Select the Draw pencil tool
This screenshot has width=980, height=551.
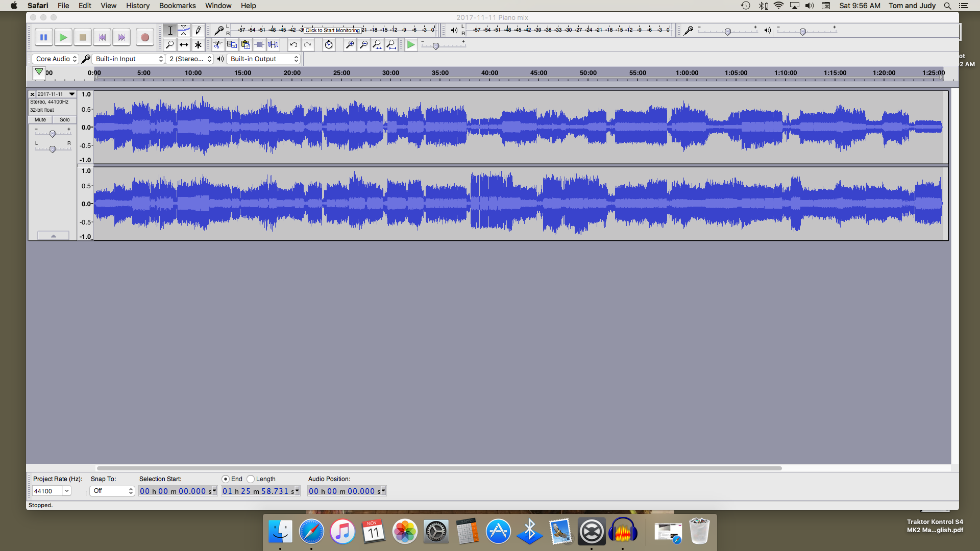click(x=198, y=31)
